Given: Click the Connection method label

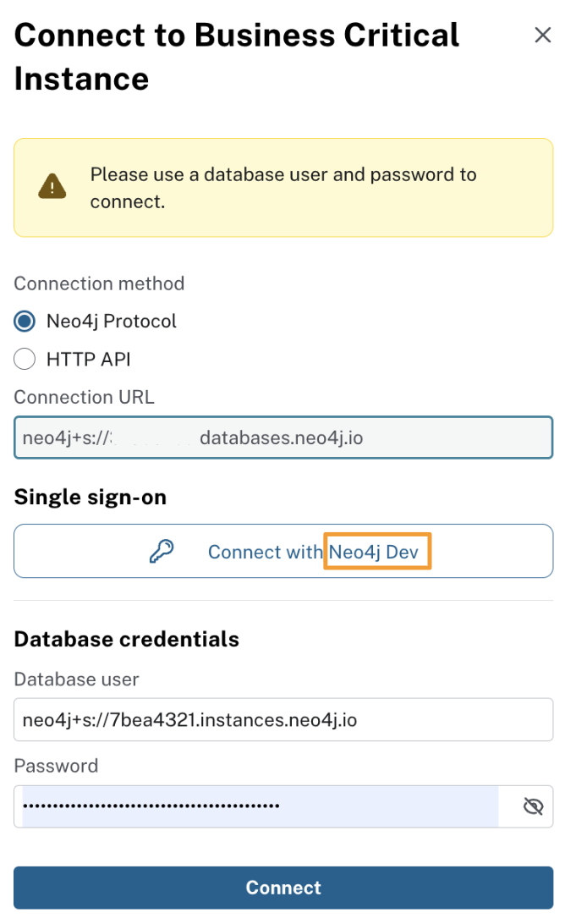Looking at the screenshot, I should pyautogui.click(x=99, y=283).
